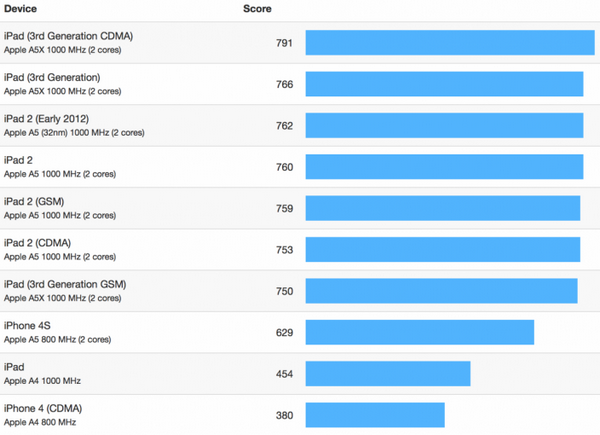Click the bar for score 454
The image size is (600, 435).
388,373
